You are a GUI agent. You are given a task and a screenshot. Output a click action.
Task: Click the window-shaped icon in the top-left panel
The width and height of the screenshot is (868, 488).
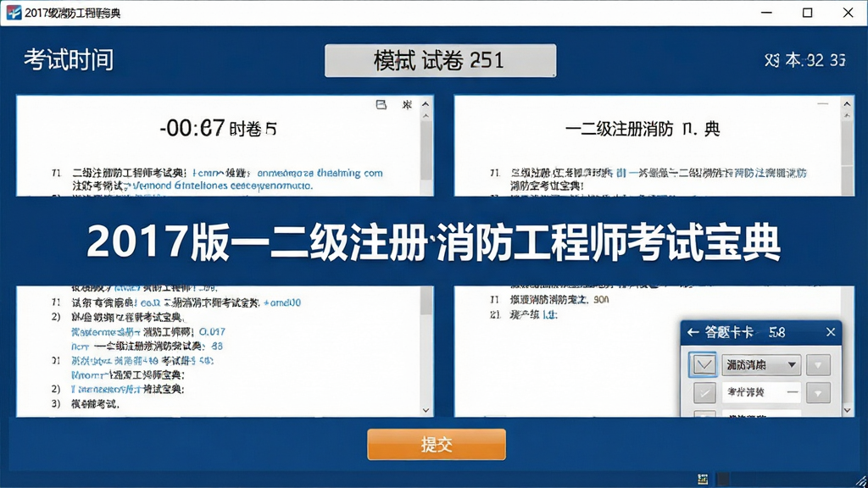tap(381, 104)
